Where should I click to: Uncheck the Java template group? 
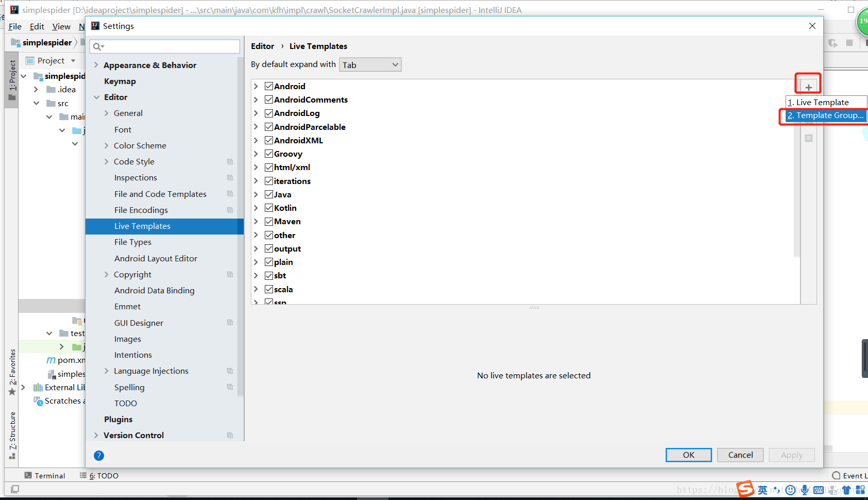(x=269, y=194)
